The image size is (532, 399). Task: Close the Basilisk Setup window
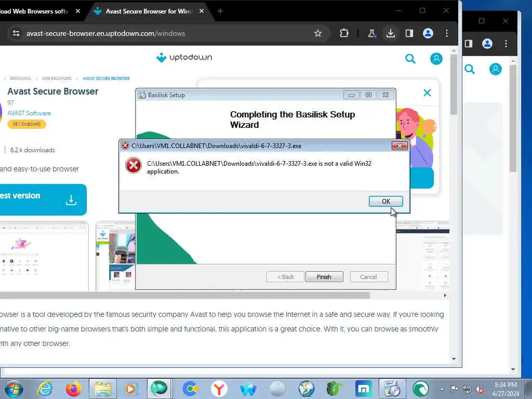tap(386, 95)
